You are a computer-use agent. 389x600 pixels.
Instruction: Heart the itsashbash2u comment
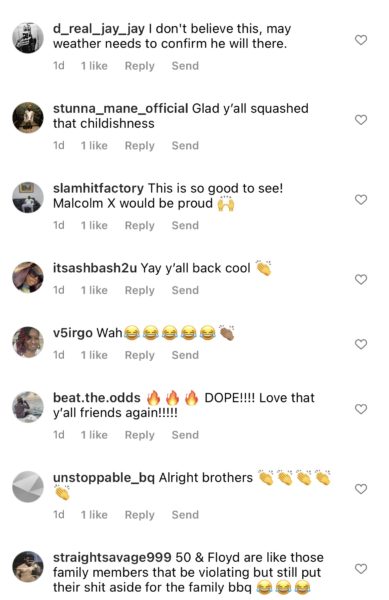click(x=361, y=279)
